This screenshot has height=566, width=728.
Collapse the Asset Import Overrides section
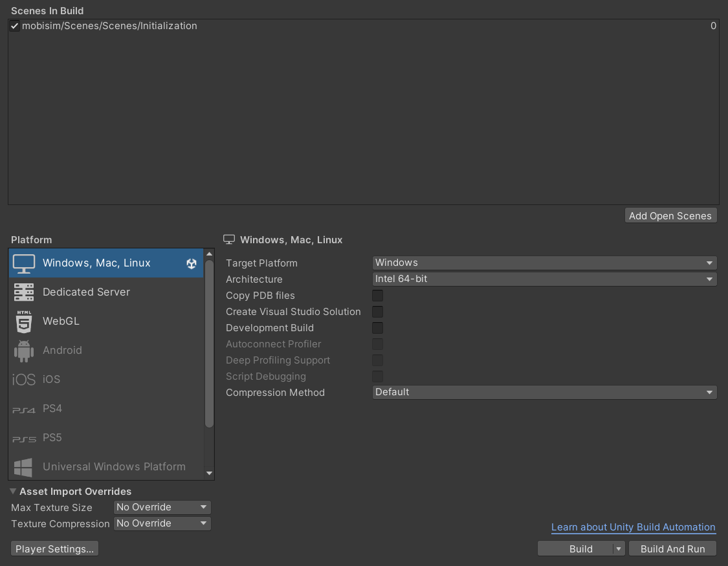(13, 492)
